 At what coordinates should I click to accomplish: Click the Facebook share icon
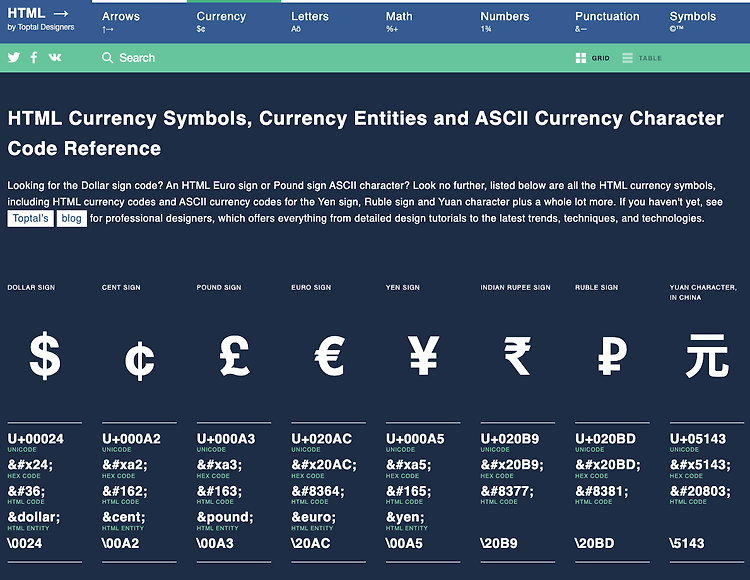point(34,57)
